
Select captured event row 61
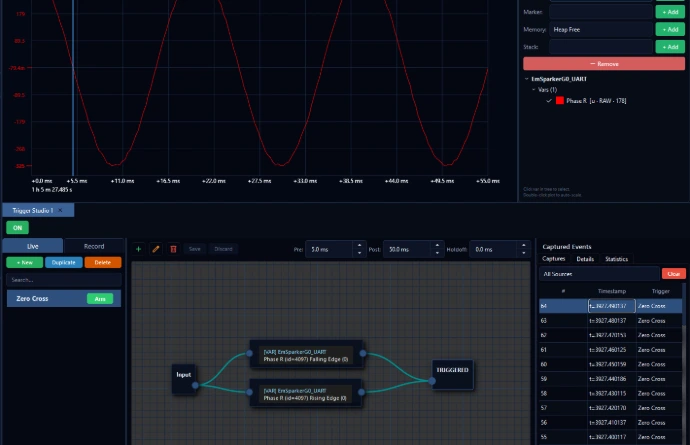tap(610, 349)
